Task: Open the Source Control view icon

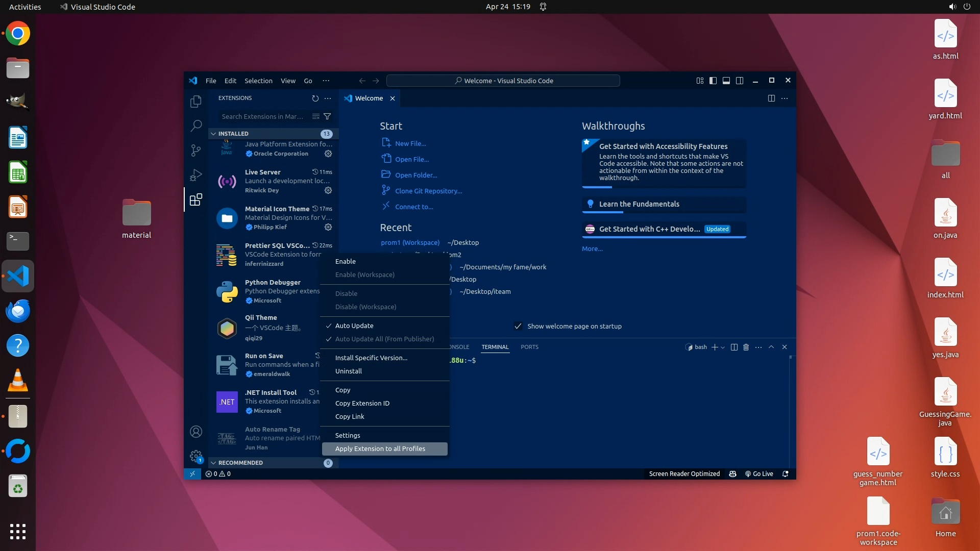Action: coord(196,150)
